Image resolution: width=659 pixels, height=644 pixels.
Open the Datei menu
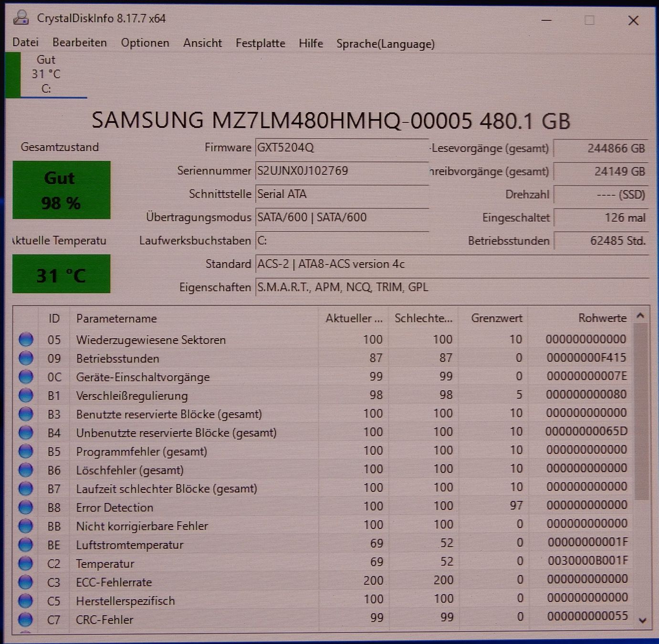click(x=25, y=42)
